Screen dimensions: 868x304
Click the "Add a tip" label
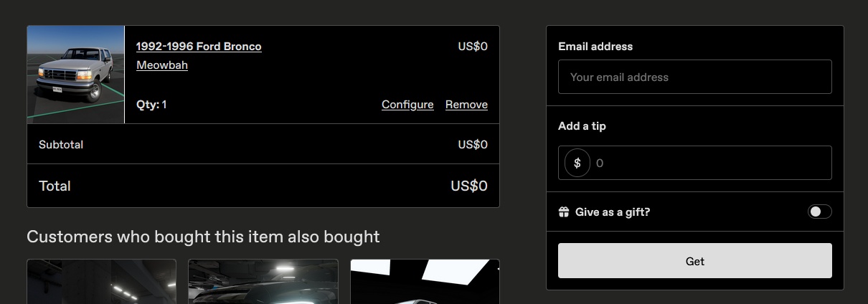(582, 126)
